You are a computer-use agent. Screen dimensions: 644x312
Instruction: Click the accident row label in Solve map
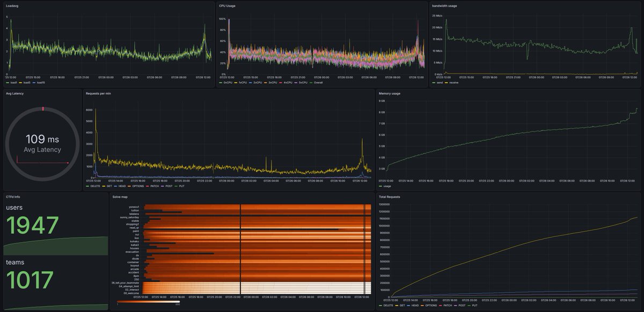[x=134, y=272]
